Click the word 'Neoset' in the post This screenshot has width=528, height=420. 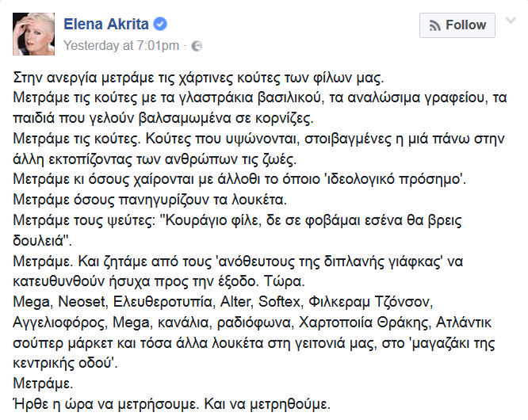point(82,302)
